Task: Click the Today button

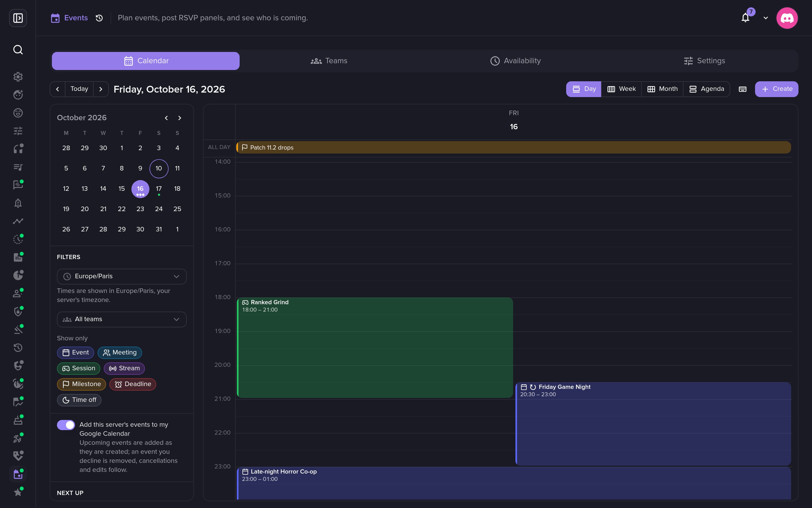Action: (x=79, y=89)
